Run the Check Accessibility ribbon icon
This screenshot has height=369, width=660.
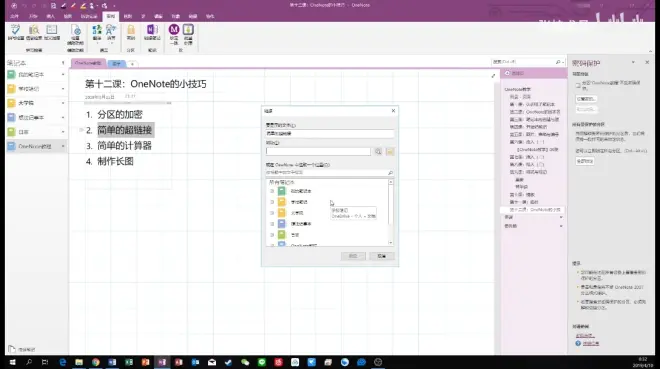76,35
